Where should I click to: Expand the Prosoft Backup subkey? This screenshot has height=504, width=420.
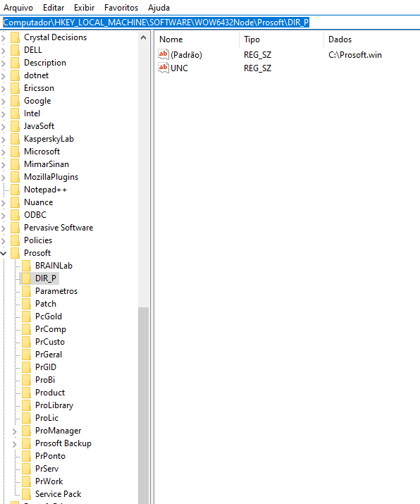click(x=15, y=444)
